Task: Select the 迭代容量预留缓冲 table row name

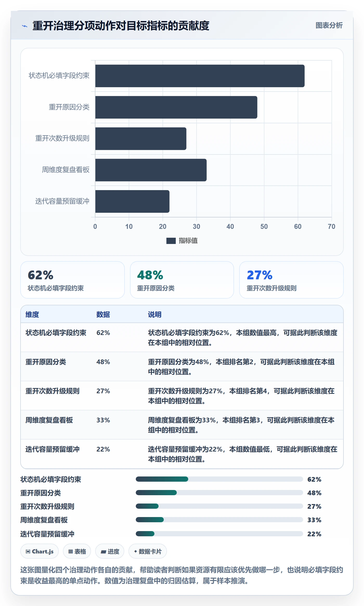Action: pyautogui.click(x=52, y=449)
